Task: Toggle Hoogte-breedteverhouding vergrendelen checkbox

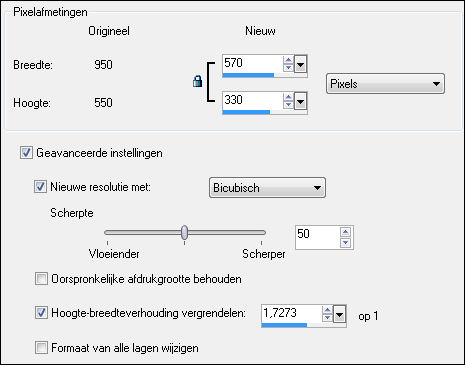Action: 41,313
